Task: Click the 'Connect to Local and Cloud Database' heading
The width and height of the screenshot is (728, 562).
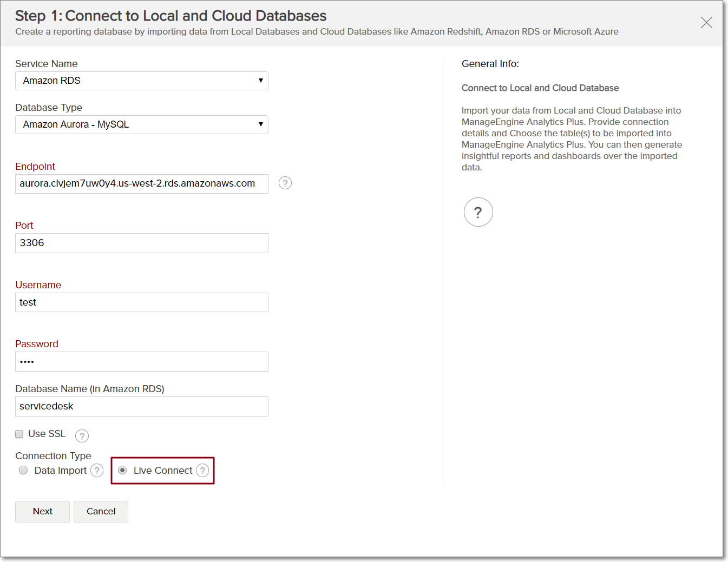Action: coord(540,88)
